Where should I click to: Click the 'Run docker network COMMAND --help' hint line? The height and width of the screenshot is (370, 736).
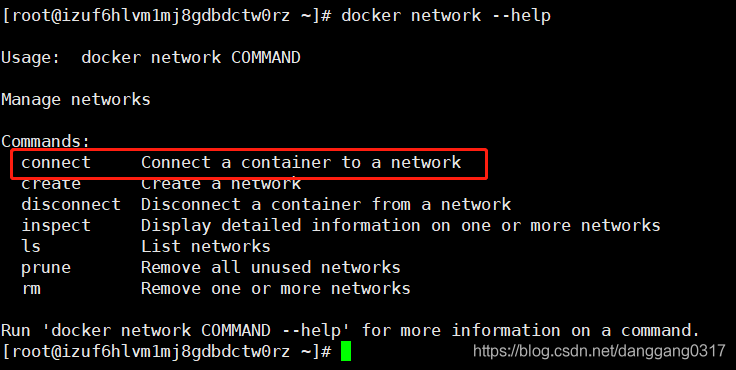350,331
